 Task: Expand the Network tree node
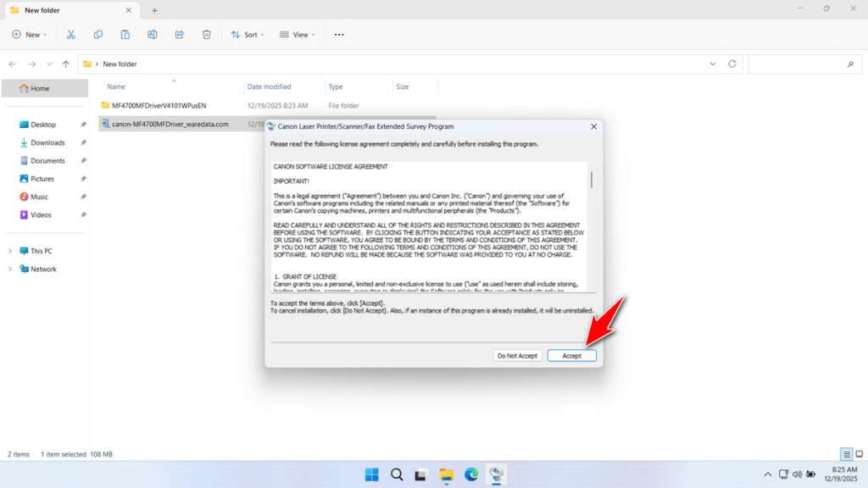10,269
